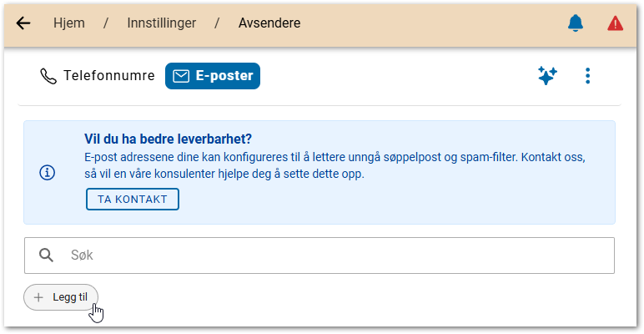
Task: Go to Hjem in the breadcrumb
Action: pos(68,23)
